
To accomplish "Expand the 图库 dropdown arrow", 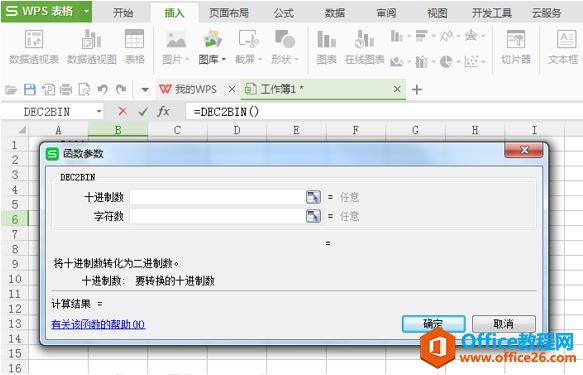I will point(223,59).
